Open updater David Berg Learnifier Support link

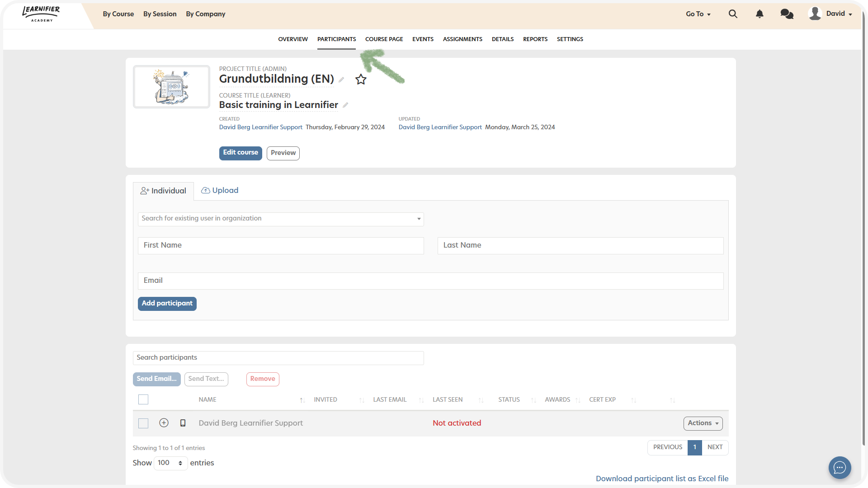pos(440,127)
